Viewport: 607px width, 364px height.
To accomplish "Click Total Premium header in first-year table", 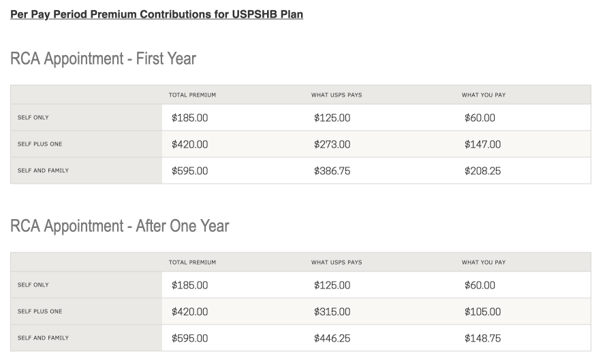I will pos(192,95).
